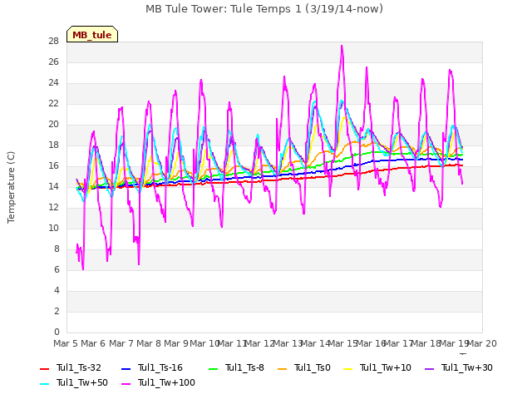This screenshot has height=399, width=532.
Task: Click the Mar 20 x-axis label
Action: 482,343
